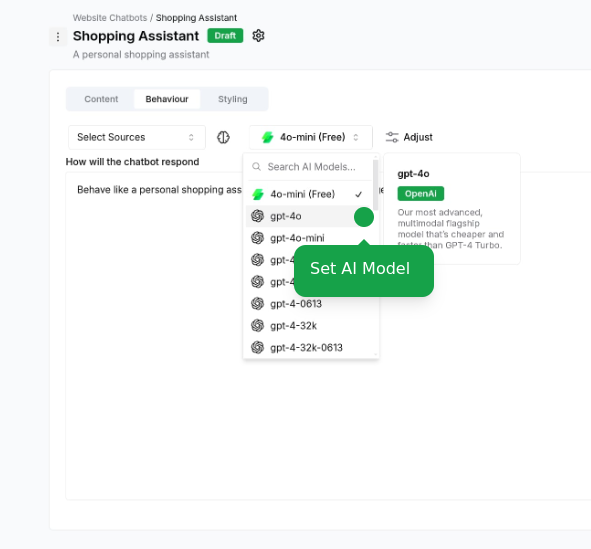Choose the gpt-4-32k-0613 model
591x549 pixels.
(309, 347)
